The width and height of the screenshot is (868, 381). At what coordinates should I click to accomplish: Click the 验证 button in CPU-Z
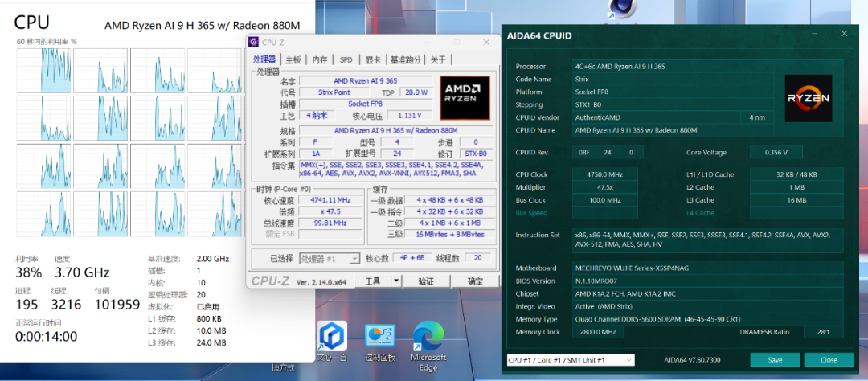tap(426, 281)
